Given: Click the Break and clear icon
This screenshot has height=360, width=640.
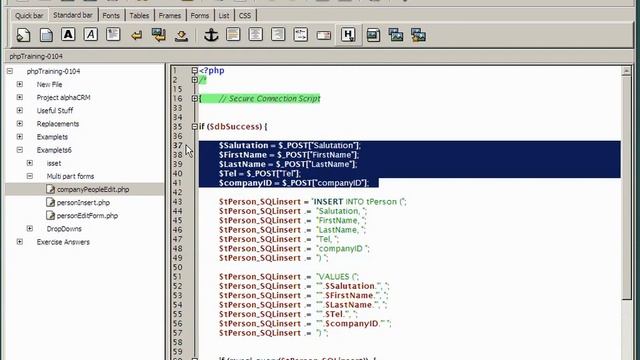Looking at the screenshot, I should (159, 35).
